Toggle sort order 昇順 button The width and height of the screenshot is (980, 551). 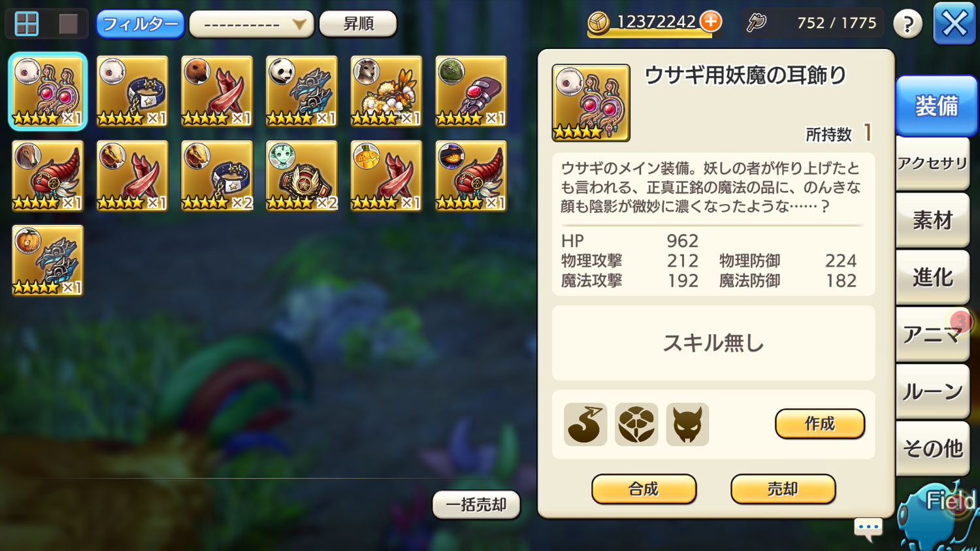(358, 24)
